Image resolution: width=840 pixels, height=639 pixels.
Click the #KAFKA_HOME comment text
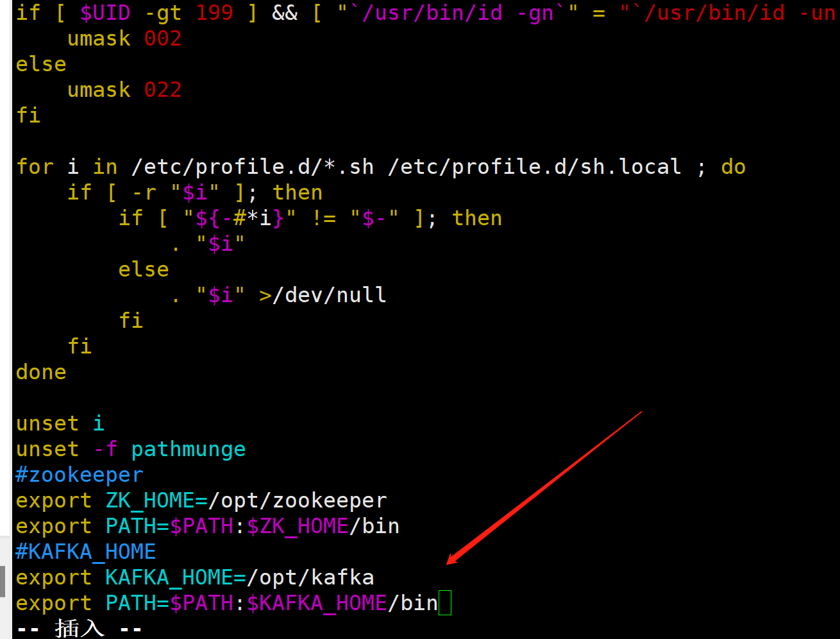tap(85, 551)
